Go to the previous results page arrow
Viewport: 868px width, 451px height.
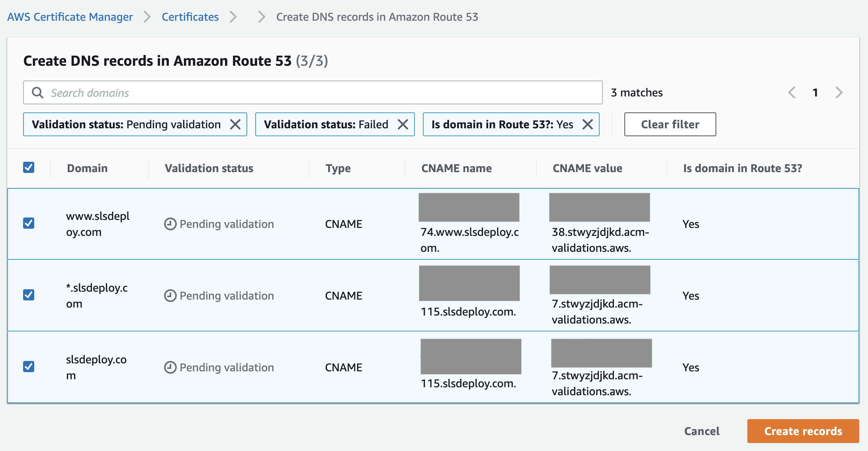coord(792,92)
